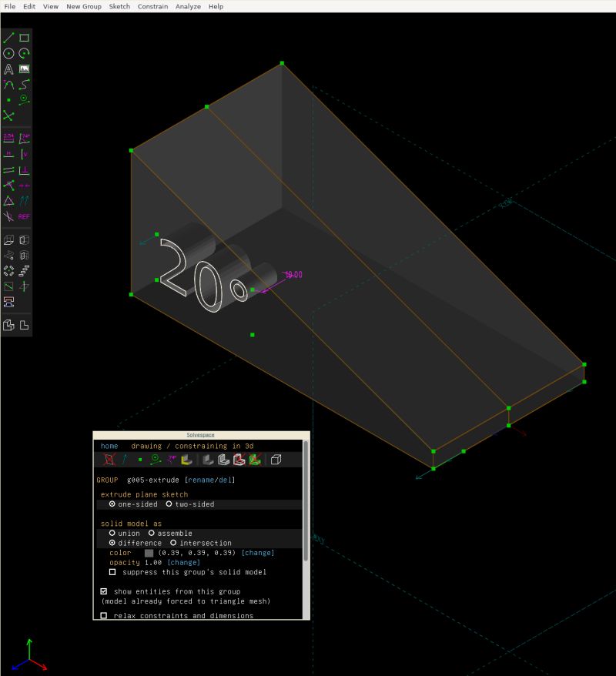
Task: Open the group color swatch
Action: [149, 553]
